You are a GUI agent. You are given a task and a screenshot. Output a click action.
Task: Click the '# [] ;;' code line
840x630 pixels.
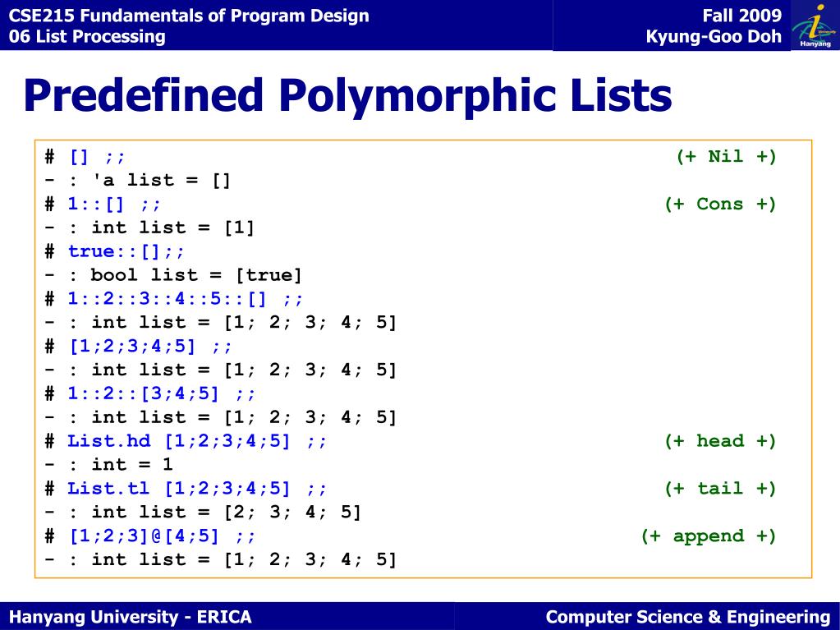(x=85, y=157)
